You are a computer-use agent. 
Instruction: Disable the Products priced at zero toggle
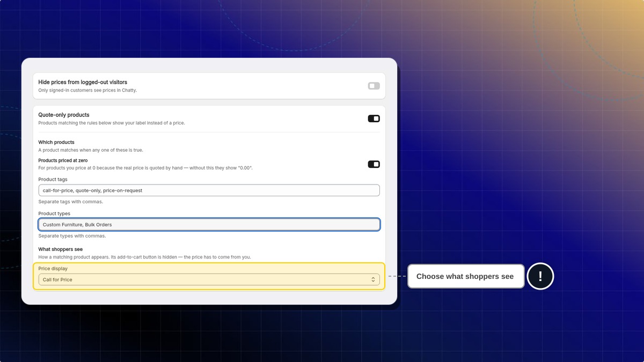[x=374, y=164]
